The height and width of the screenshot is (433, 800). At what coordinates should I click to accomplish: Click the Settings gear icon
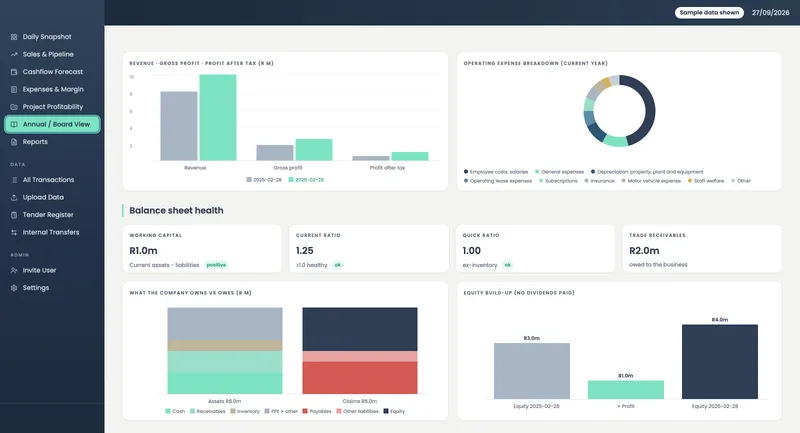point(14,288)
